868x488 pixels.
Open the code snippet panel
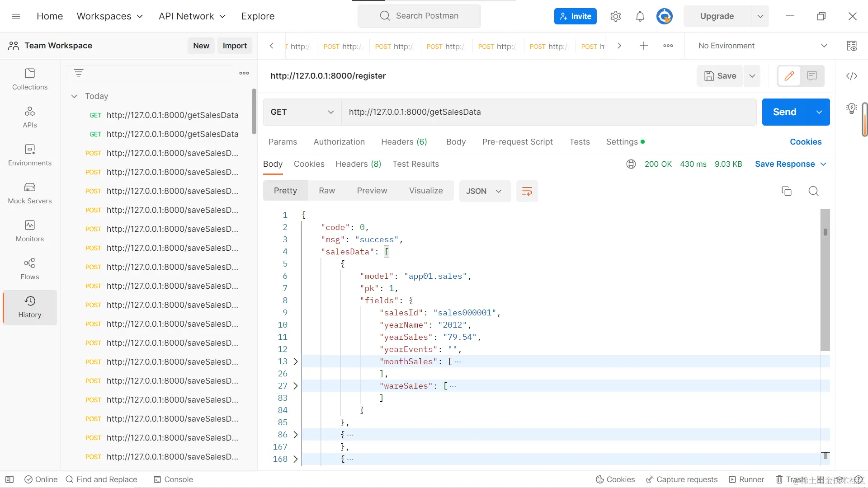[x=852, y=76]
